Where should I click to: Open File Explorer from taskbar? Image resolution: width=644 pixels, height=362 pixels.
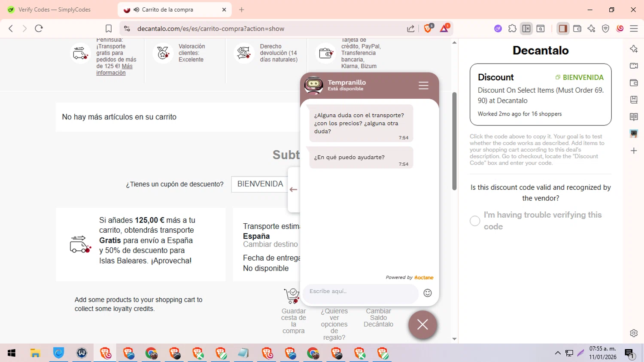(35, 353)
